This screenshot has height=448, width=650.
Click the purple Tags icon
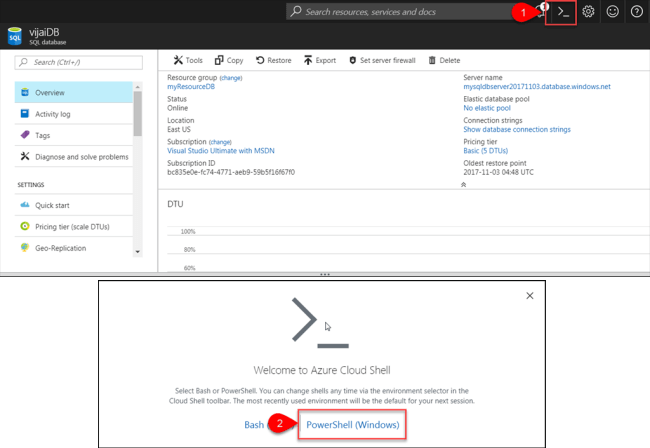pos(25,135)
